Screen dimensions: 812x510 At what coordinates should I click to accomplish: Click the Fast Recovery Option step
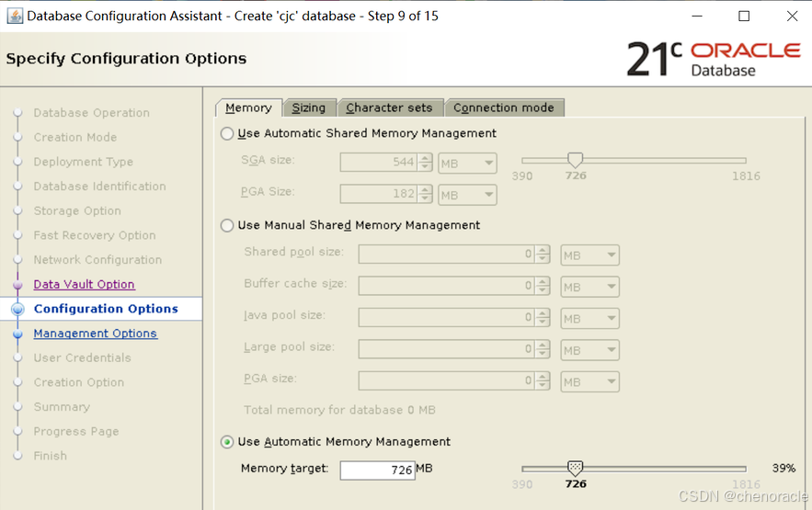(x=94, y=235)
